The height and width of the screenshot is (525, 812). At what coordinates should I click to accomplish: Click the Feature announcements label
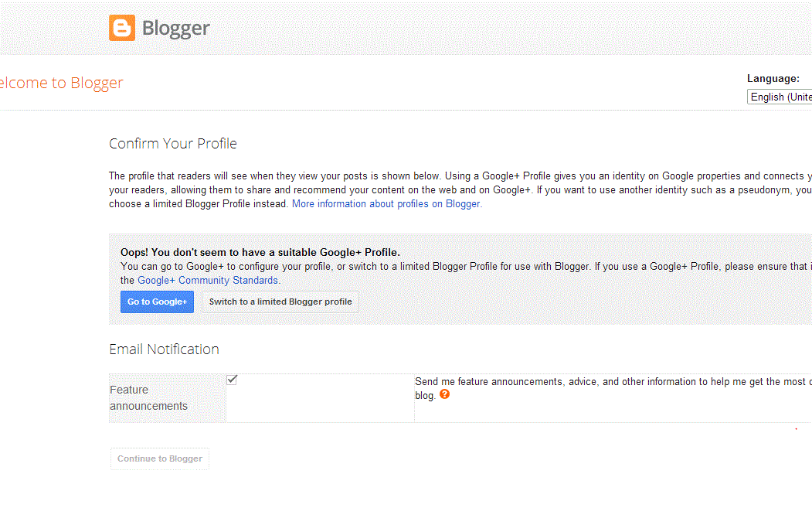point(148,397)
